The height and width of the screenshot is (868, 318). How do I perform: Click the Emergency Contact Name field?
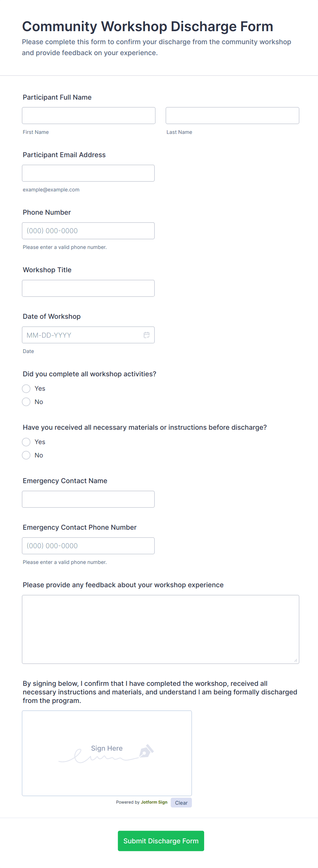[x=88, y=499]
